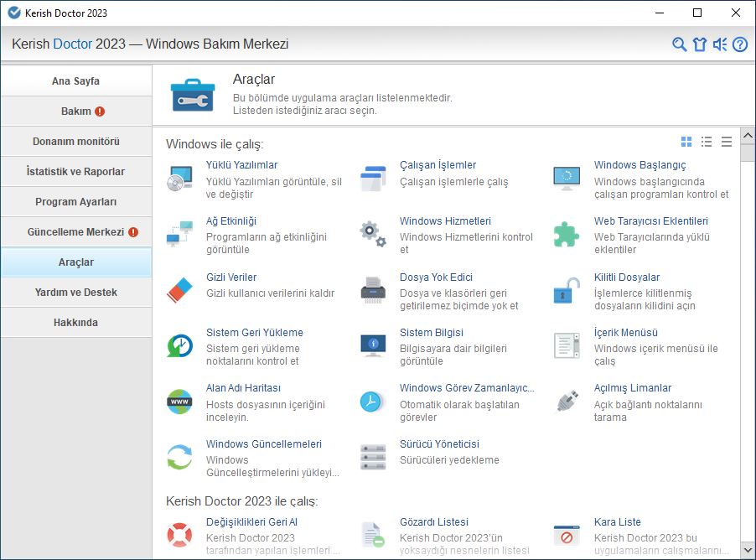
Task: Click the Çalışan İşlemler windows icon
Action: 373,179
